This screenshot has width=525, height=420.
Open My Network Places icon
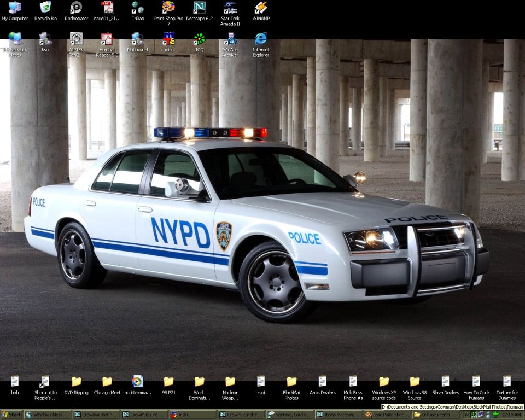click(15, 44)
